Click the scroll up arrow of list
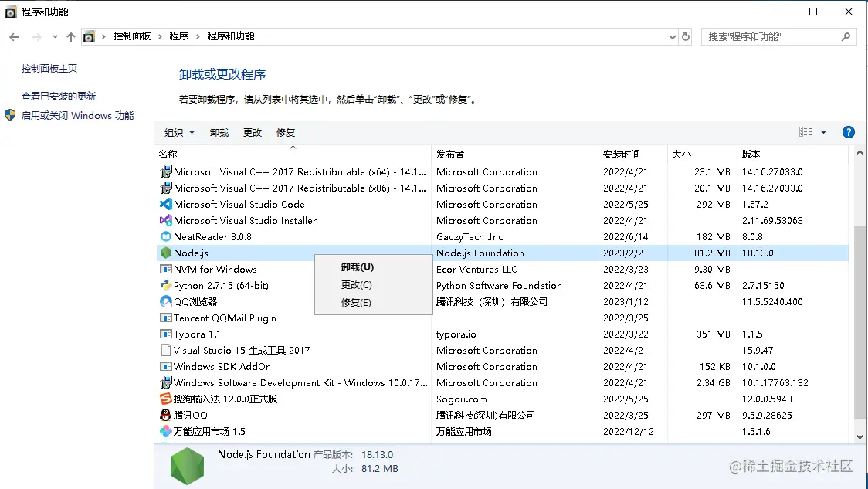This screenshot has height=489, width=868. coord(860,152)
